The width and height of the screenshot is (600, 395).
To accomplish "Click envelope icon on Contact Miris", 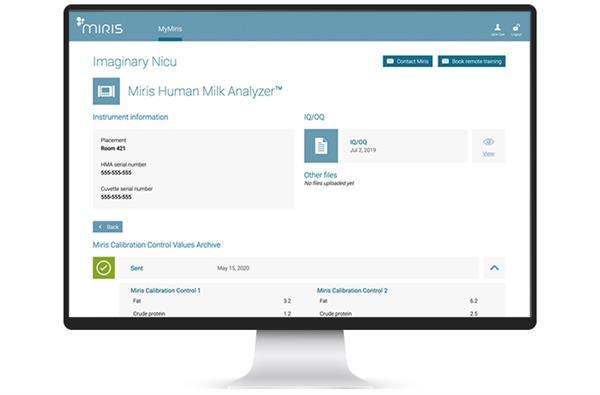I will click(x=390, y=61).
